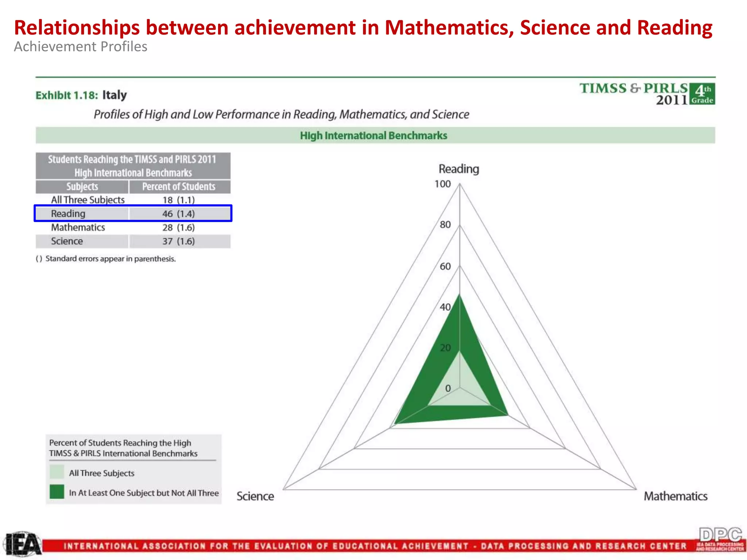The height and width of the screenshot is (560, 747).
Task: Click the 4th Grade green badge
Action: [703, 94]
